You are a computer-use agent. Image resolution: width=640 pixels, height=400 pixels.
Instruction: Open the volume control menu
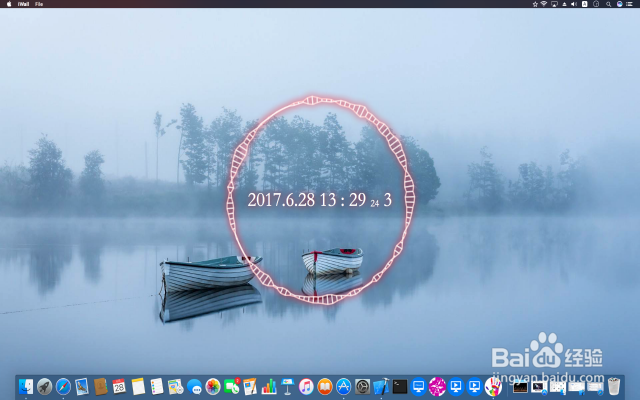pos(574,4)
